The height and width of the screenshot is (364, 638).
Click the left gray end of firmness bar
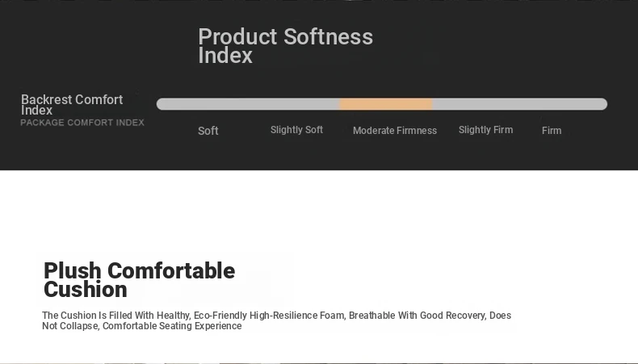(248, 104)
